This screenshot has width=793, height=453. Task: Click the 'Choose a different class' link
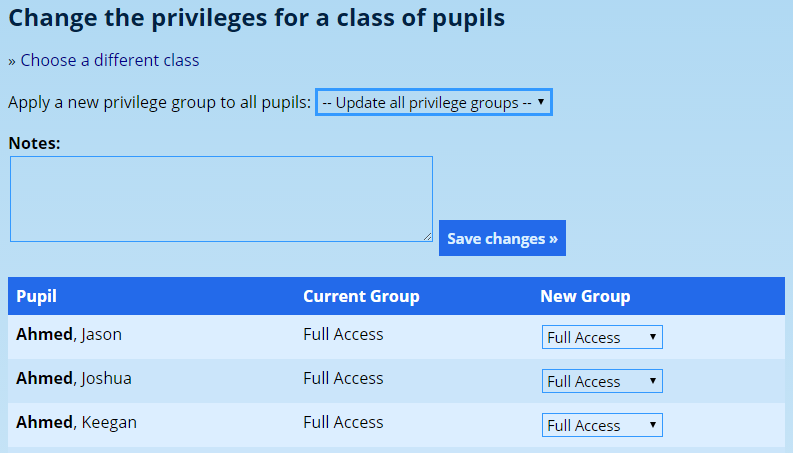coord(110,60)
